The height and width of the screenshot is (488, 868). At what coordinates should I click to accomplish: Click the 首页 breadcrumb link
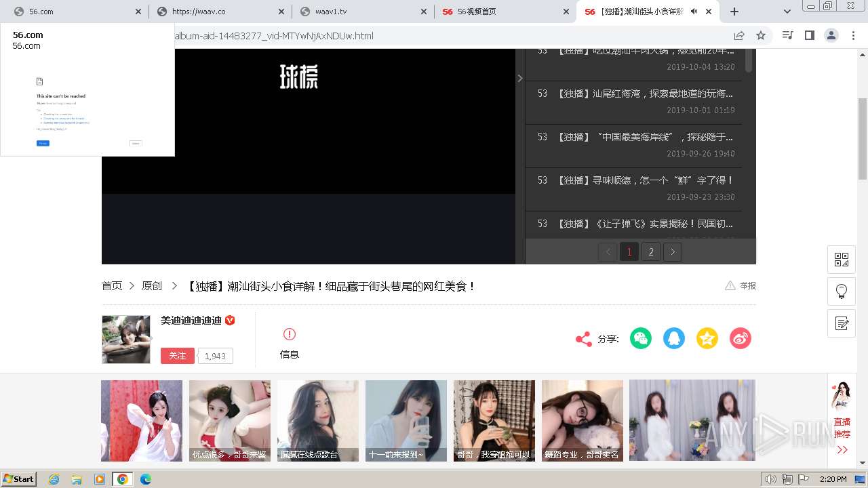tap(112, 286)
